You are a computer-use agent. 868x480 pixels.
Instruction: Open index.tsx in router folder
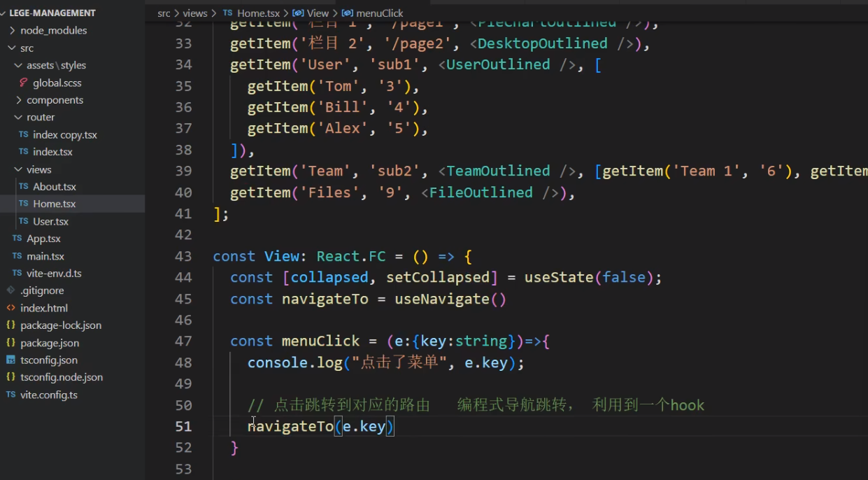pos(52,152)
